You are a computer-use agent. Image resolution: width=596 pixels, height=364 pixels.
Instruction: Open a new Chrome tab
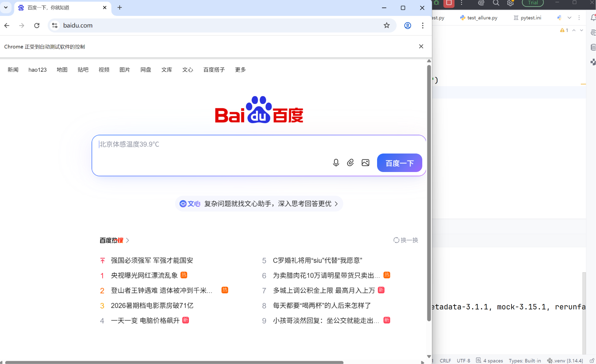click(x=120, y=7)
